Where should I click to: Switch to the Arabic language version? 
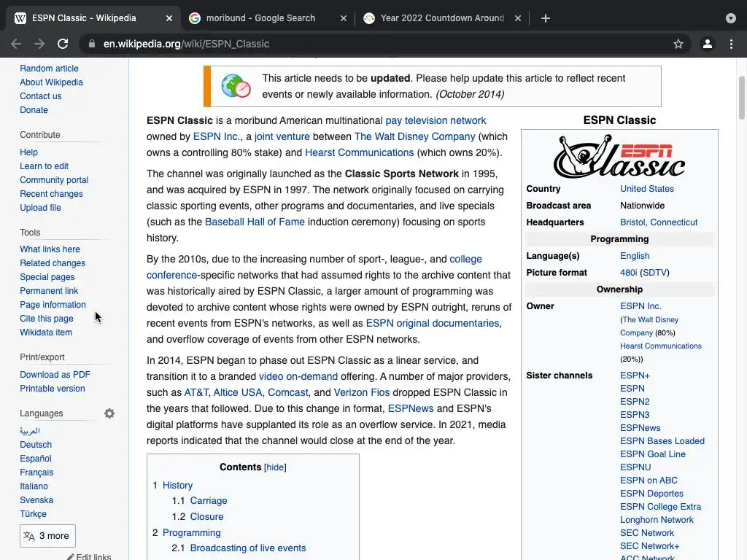click(x=30, y=430)
